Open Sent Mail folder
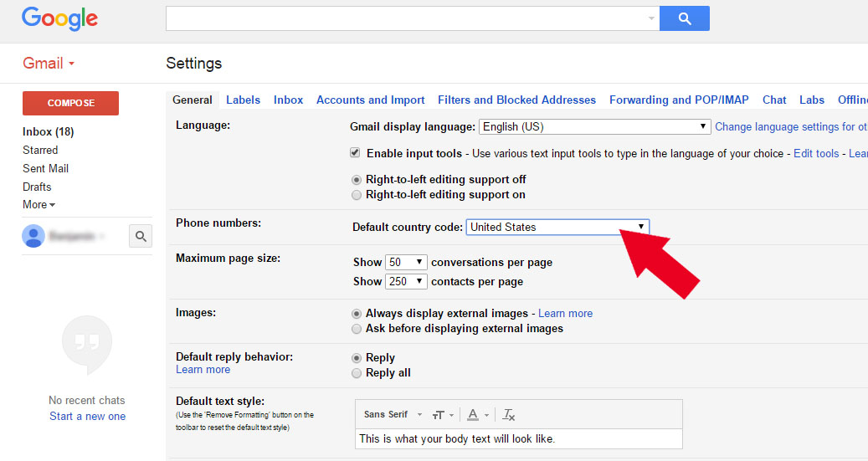 [45, 168]
